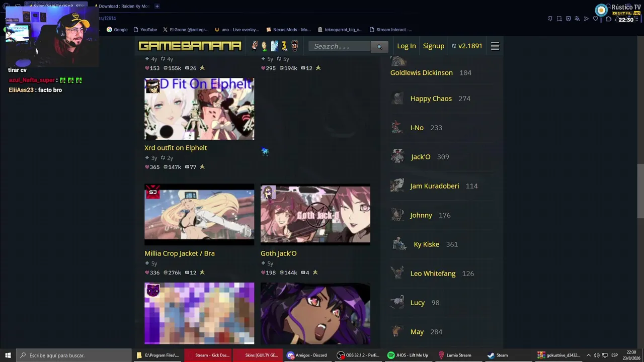
Task: Click the author avatar on Goth Jack'O thumbnail
Action: point(268,192)
